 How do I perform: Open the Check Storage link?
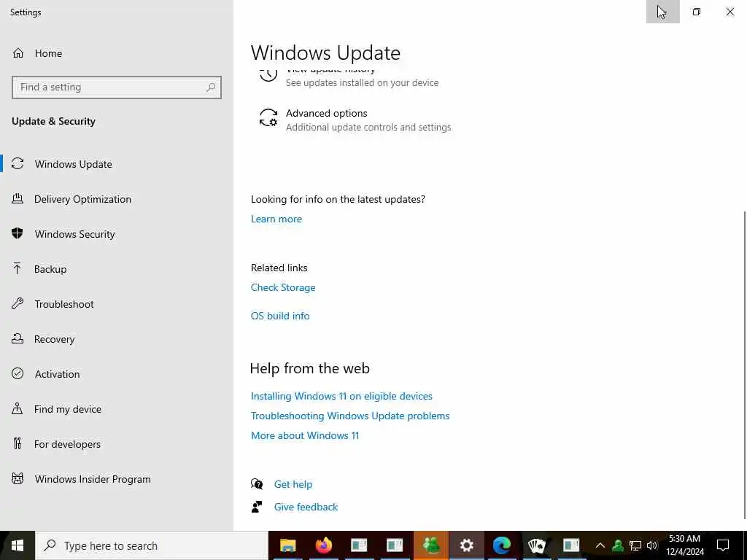tap(283, 287)
